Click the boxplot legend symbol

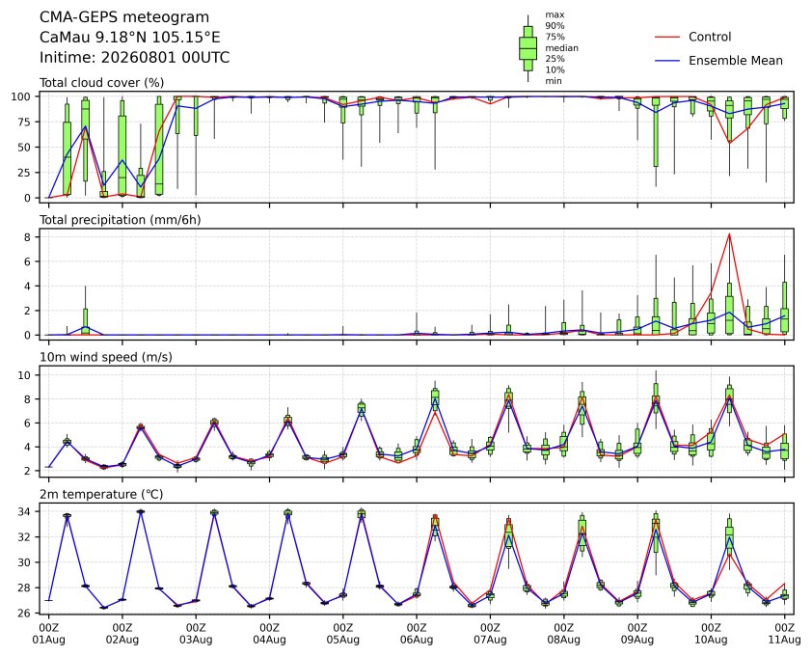coord(528,48)
